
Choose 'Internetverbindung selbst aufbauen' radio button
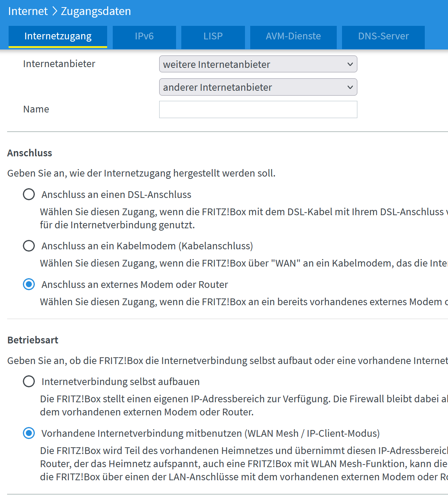point(29,381)
